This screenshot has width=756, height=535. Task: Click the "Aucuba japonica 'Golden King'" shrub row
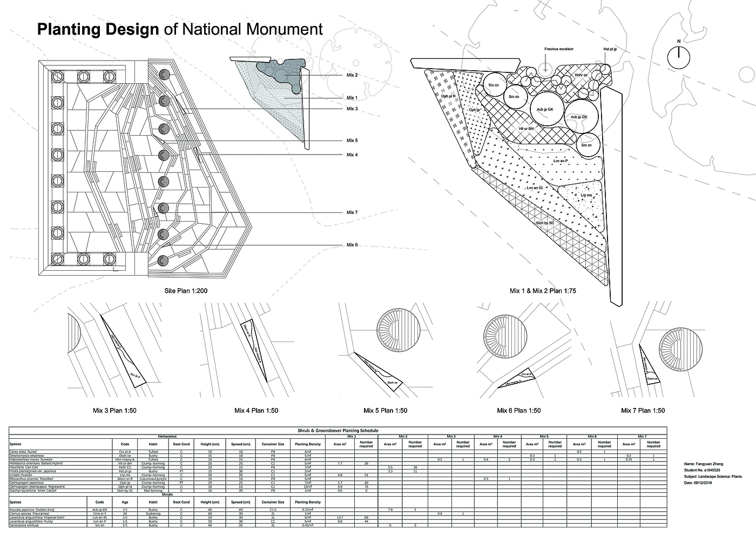click(x=338, y=510)
